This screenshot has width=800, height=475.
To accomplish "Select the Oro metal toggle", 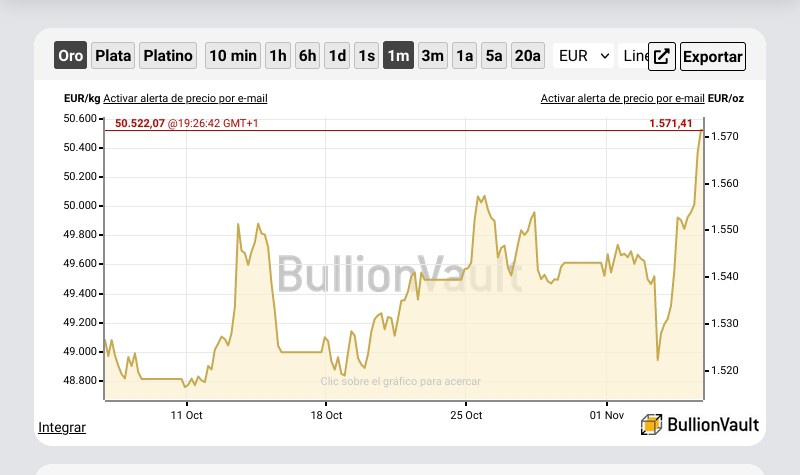I will click(x=70, y=55).
